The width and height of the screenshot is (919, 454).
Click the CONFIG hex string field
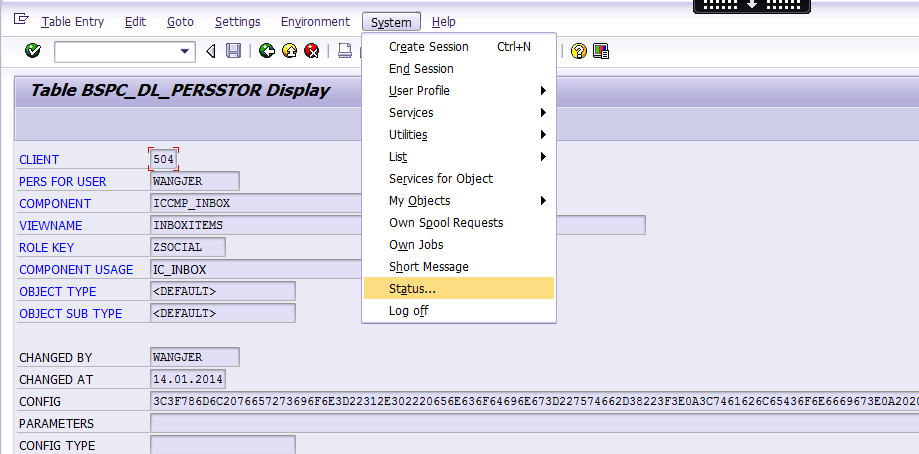(534, 401)
